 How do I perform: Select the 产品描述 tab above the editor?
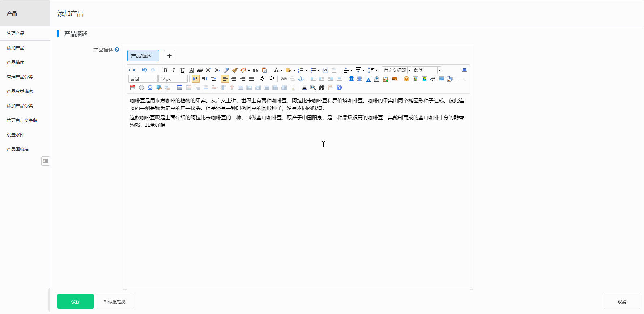click(x=143, y=56)
